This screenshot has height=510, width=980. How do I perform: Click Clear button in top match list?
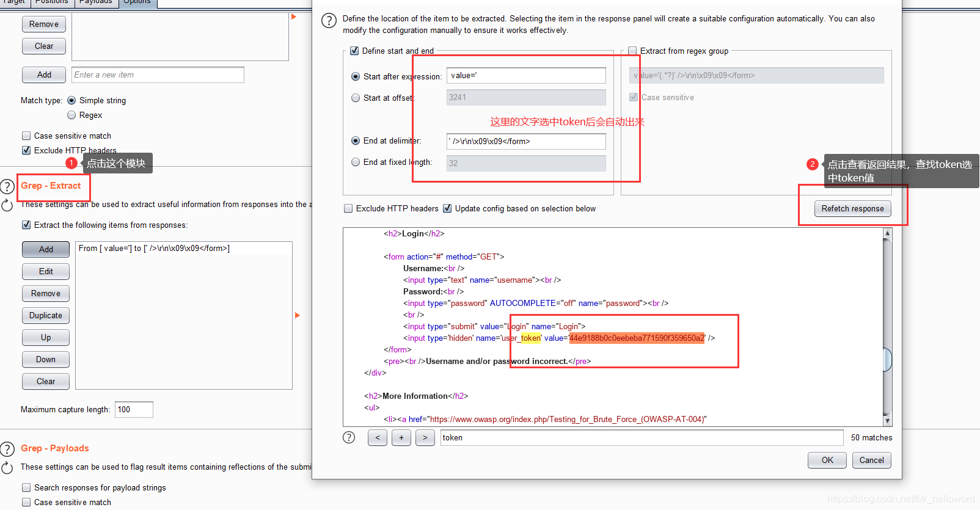coord(44,46)
